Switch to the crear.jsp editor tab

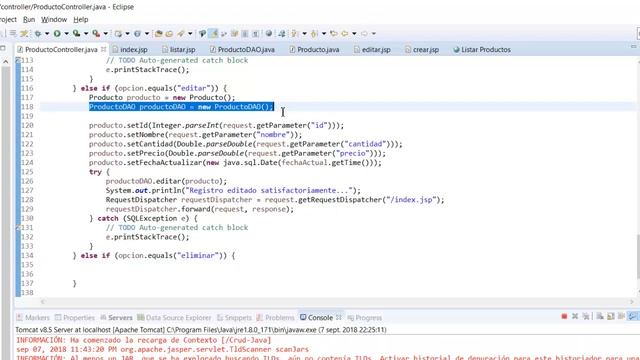[x=422, y=49]
